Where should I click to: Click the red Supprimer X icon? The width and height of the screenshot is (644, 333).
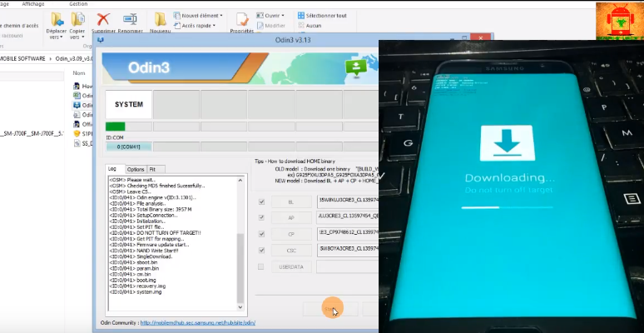point(103,19)
